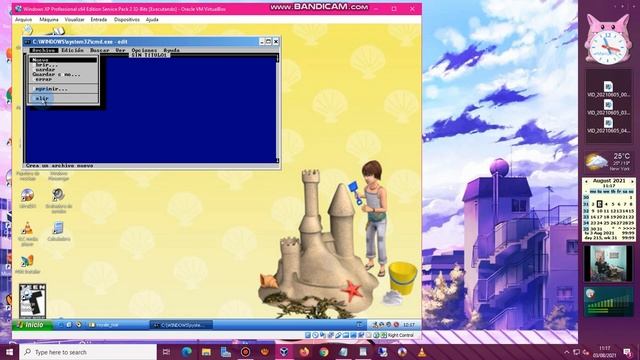Choose Abrir... in the Archivo dropdown
640x360 pixels.
pyautogui.click(x=63, y=65)
